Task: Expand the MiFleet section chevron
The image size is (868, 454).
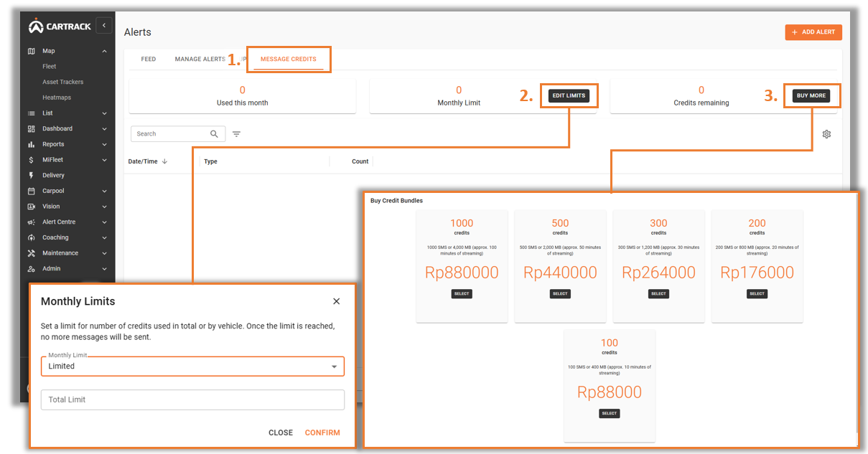Action: 104,160
